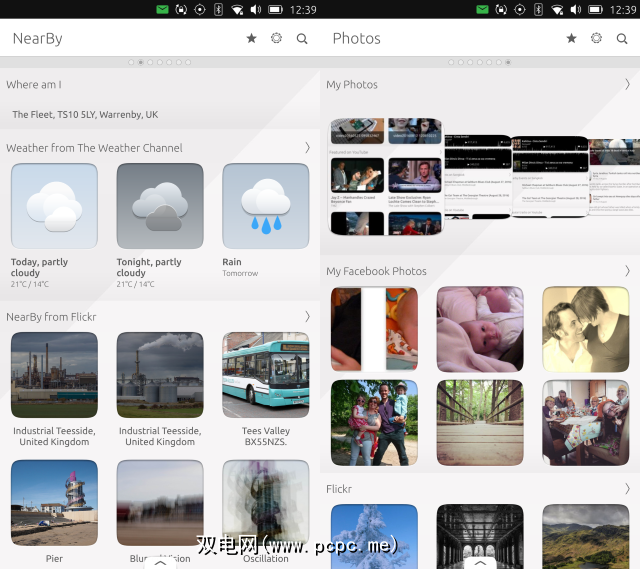Tap the Where am I header
The image size is (640, 569).
point(34,84)
